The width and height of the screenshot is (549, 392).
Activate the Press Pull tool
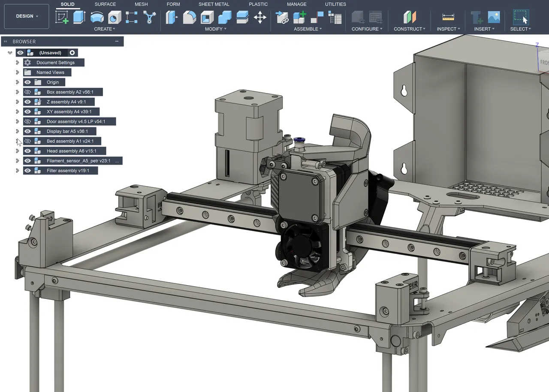pyautogui.click(x=171, y=17)
